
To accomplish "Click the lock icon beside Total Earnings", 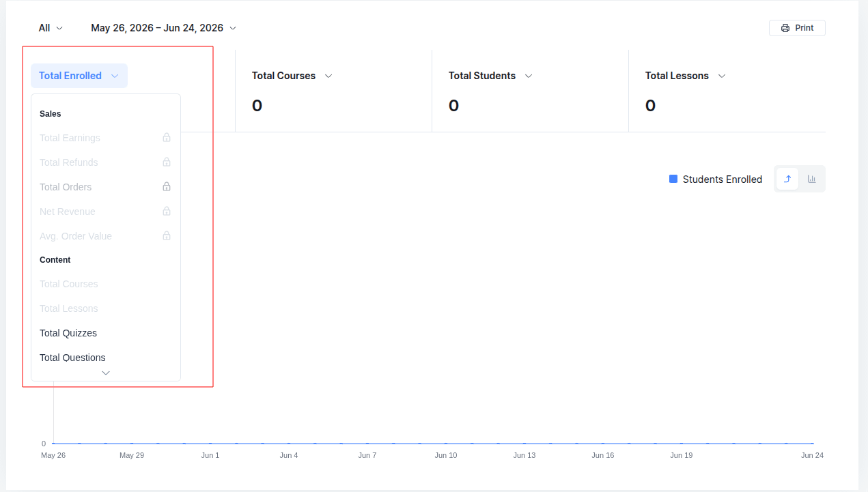I will tap(167, 138).
